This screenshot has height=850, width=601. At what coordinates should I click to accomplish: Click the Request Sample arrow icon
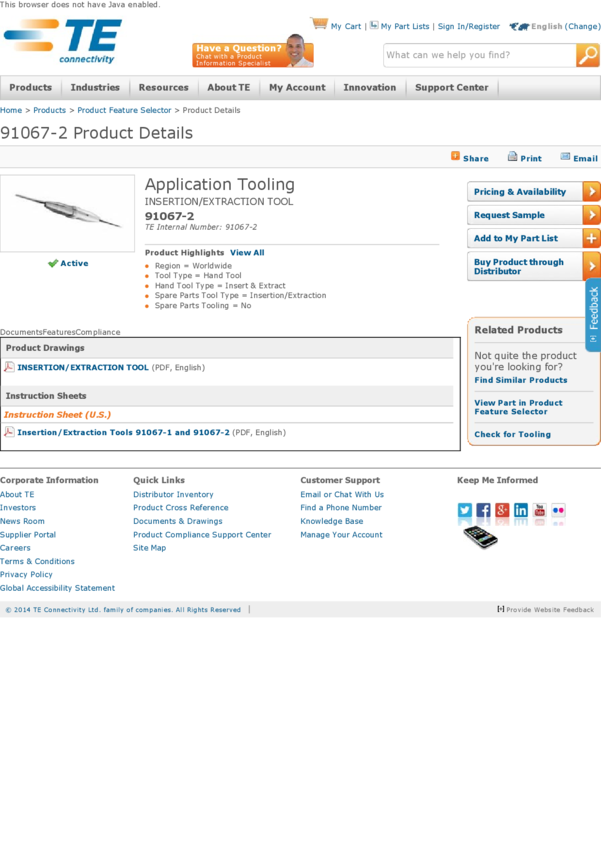(x=591, y=215)
